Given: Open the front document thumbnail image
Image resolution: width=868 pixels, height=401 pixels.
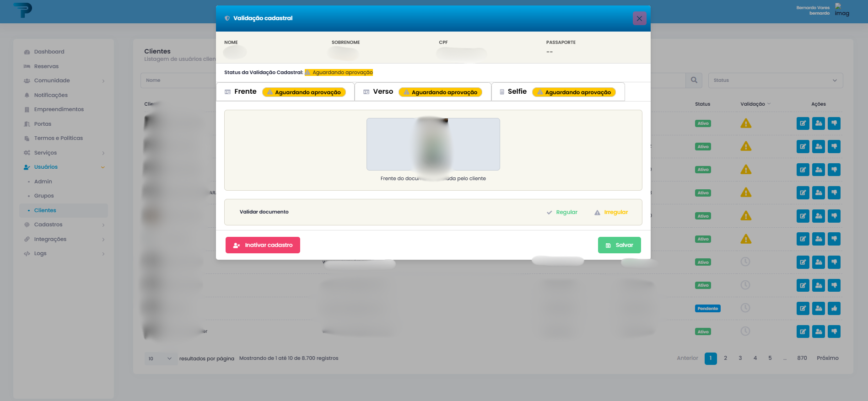Looking at the screenshot, I should click(433, 144).
